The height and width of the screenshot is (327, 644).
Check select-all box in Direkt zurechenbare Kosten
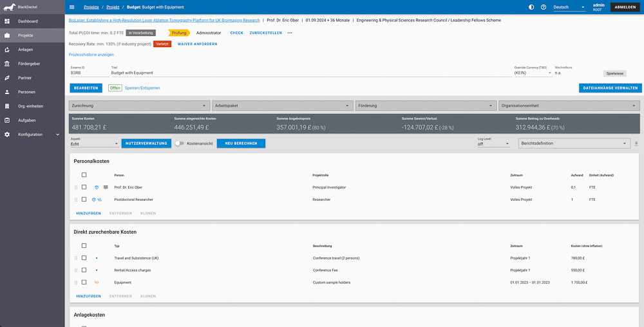pos(84,246)
